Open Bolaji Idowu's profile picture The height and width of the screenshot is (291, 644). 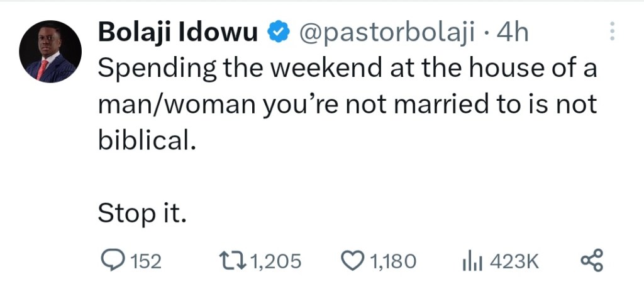point(50,52)
